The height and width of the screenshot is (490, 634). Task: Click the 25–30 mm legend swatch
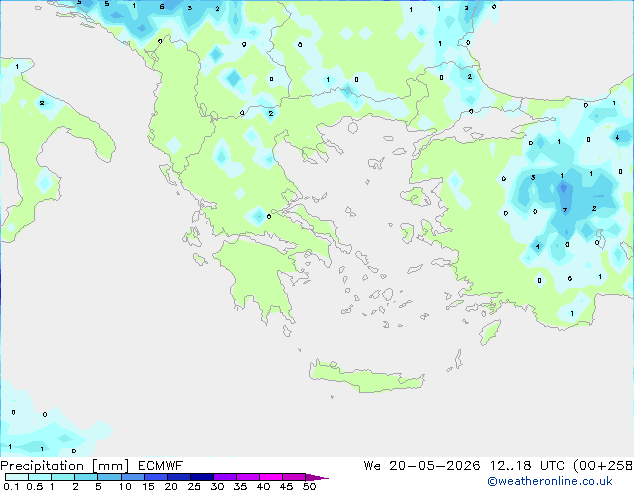pos(201,477)
